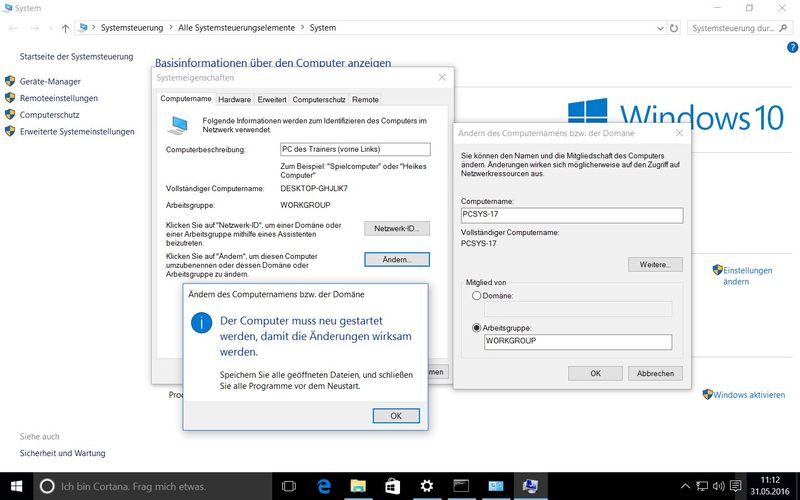800x500 pixels.
Task: Open Computerschutz link in left sidebar
Action: click(49, 115)
